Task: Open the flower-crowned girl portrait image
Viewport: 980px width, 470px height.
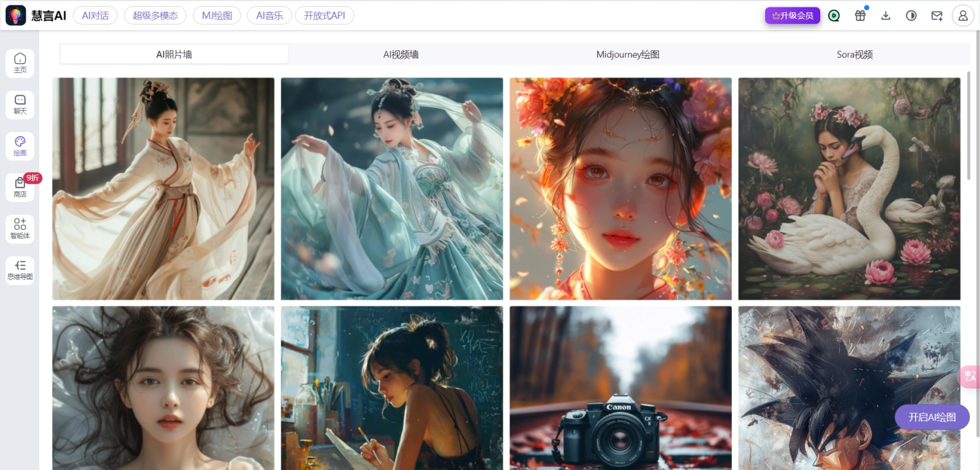Action: (620, 188)
